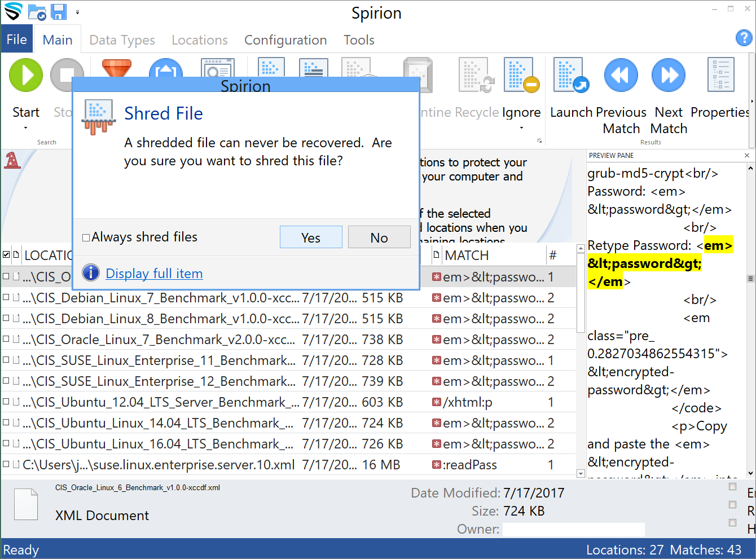Click the red match icon beside :readPass

[x=436, y=465]
